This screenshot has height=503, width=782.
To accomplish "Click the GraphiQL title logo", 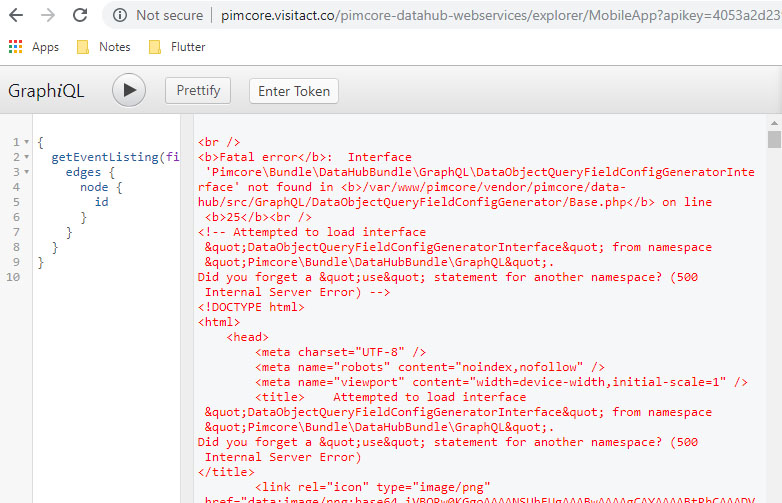I will click(46, 91).
